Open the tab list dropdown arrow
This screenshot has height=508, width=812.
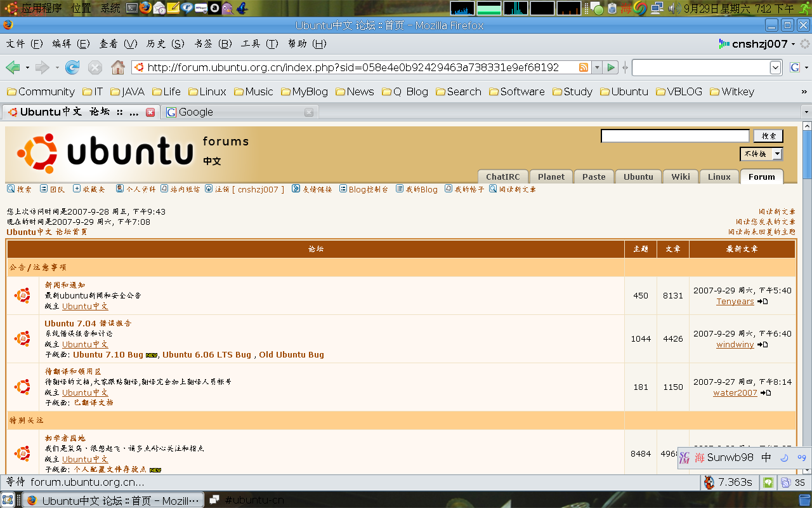pyautogui.click(x=806, y=112)
